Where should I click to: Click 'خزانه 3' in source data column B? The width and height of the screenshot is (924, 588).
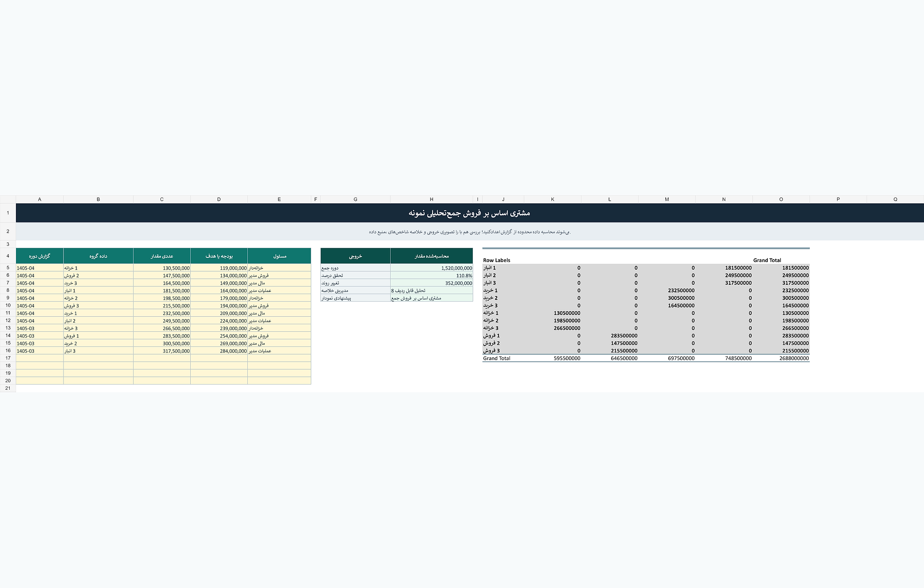(x=98, y=328)
